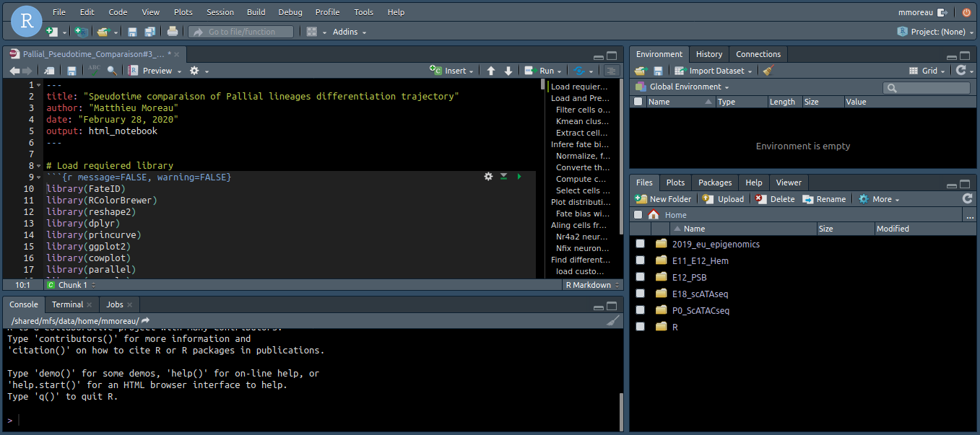
Task: Refresh the Environment pane
Action: [960, 71]
